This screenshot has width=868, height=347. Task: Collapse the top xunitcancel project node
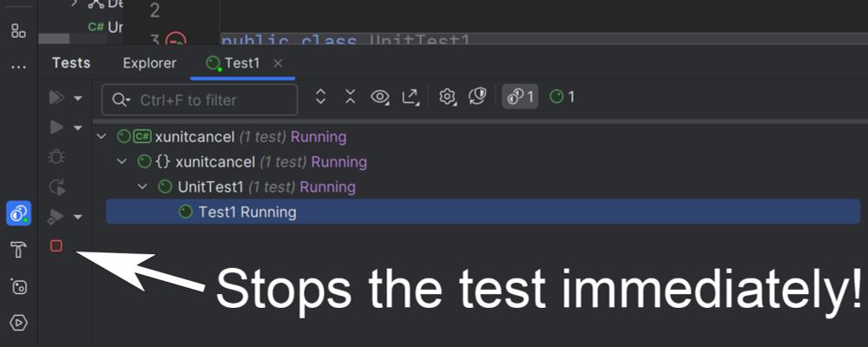tap(102, 136)
